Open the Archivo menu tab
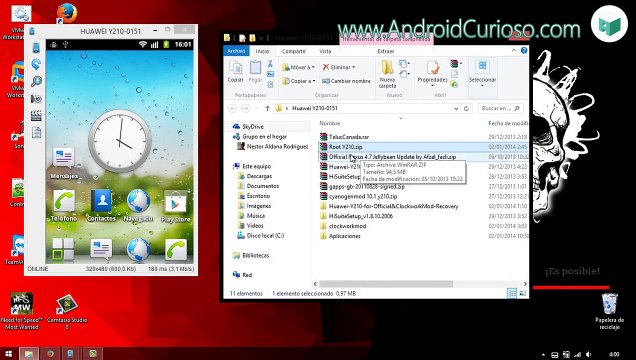This screenshot has width=636, height=360. pyautogui.click(x=236, y=51)
